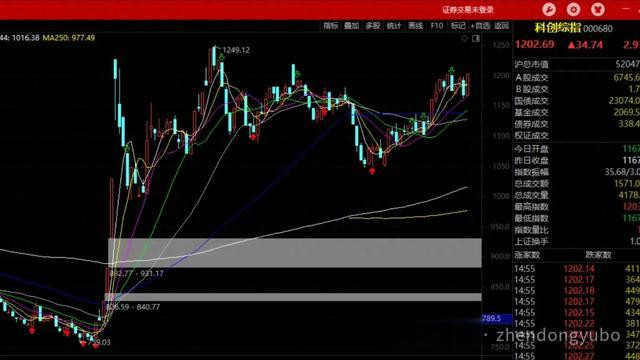Screen dimensions: 640x360
Task: Open the wrench tools icon
Action: [x=549, y=9]
